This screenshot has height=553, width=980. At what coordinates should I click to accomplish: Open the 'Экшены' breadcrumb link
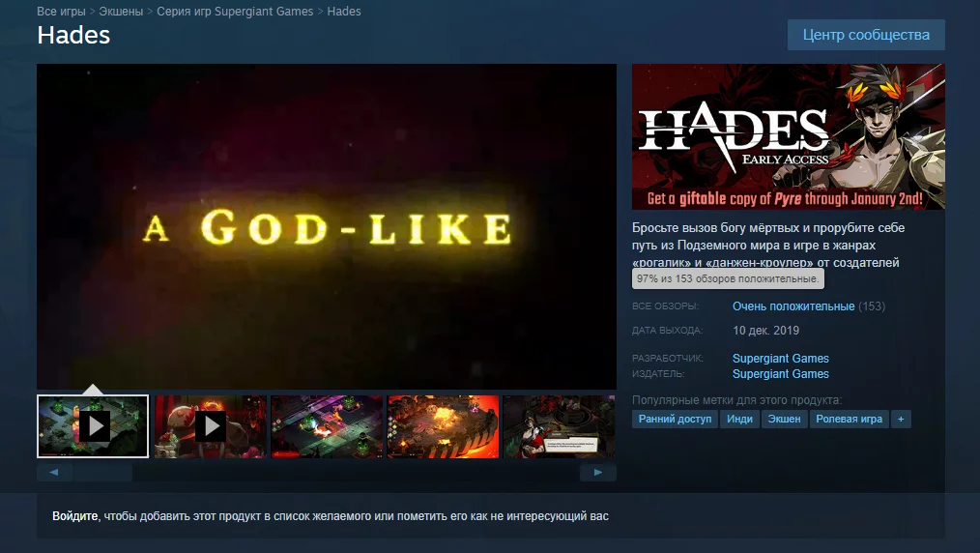pos(121,12)
